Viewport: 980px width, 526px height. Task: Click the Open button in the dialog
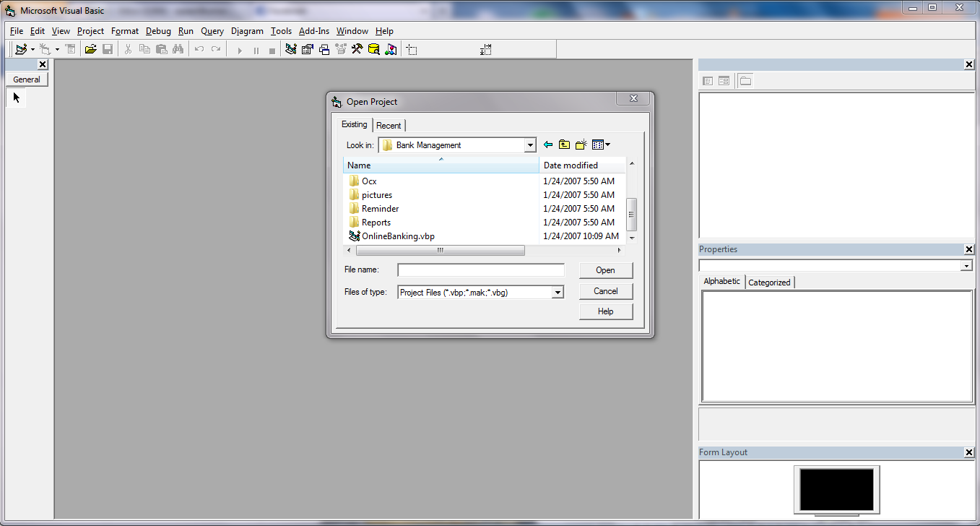606,270
